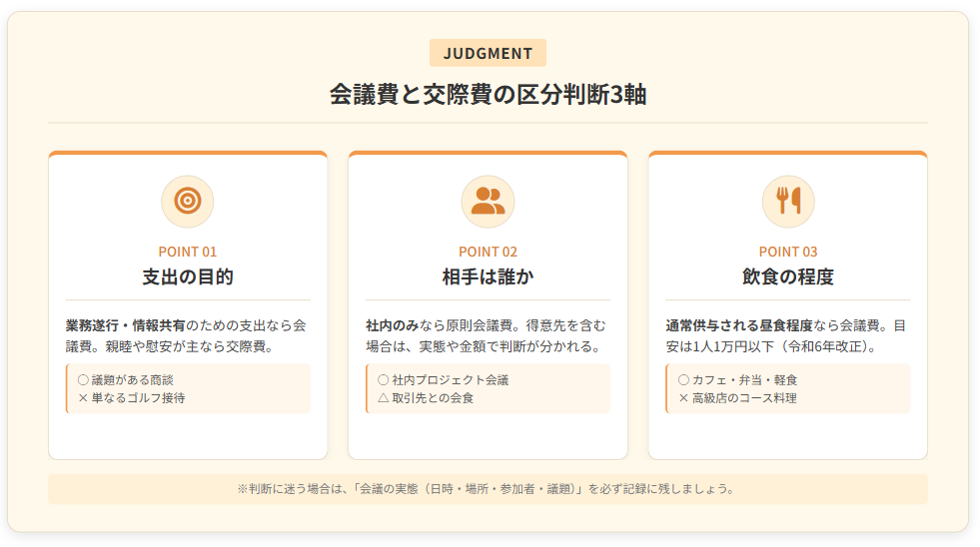Image resolution: width=980 pixels, height=547 pixels.
Task: Click the bold text 通常供与される昼食程度
Action: [x=739, y=325]
